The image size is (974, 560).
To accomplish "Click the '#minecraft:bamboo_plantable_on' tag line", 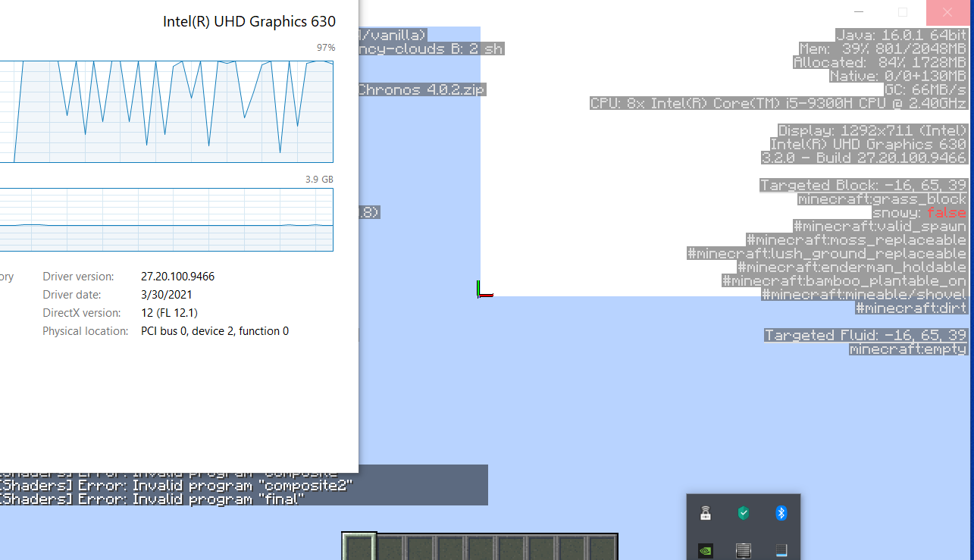I will click(844, 280).
